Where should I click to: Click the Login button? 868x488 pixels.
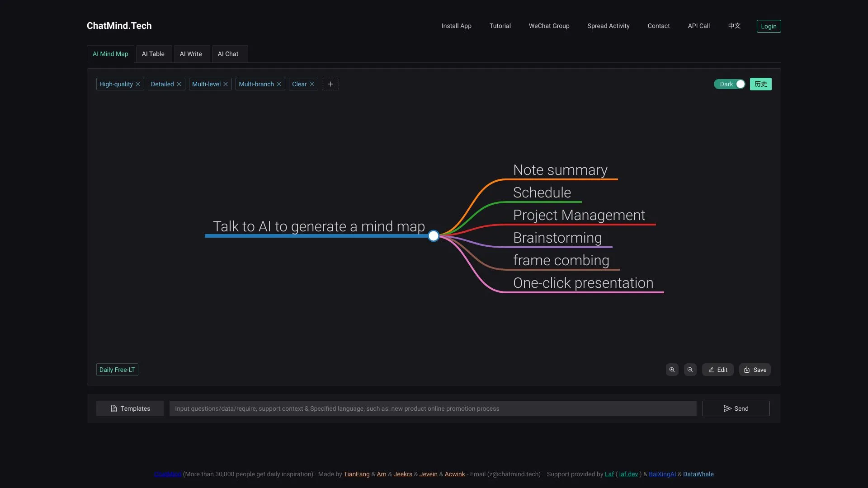click(769, 26)
